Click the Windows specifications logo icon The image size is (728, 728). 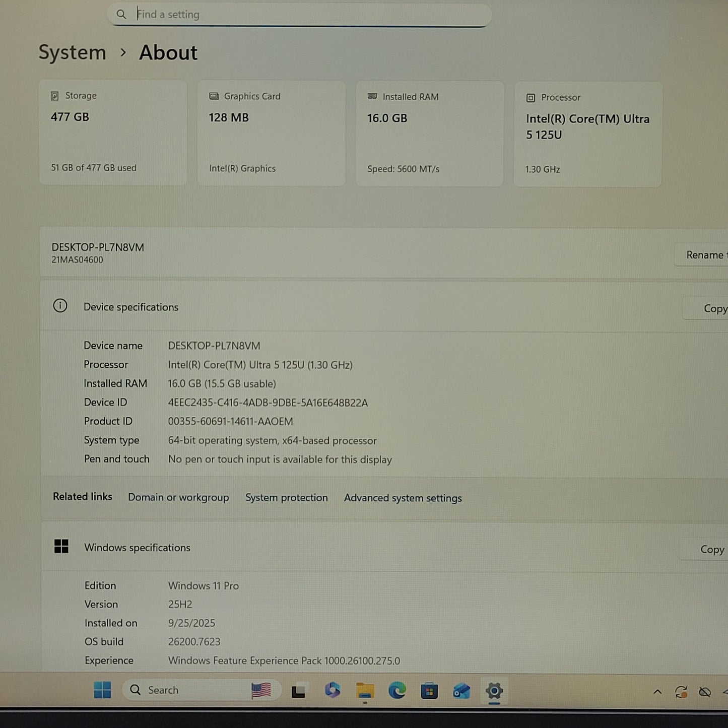[x=60, y=546]
